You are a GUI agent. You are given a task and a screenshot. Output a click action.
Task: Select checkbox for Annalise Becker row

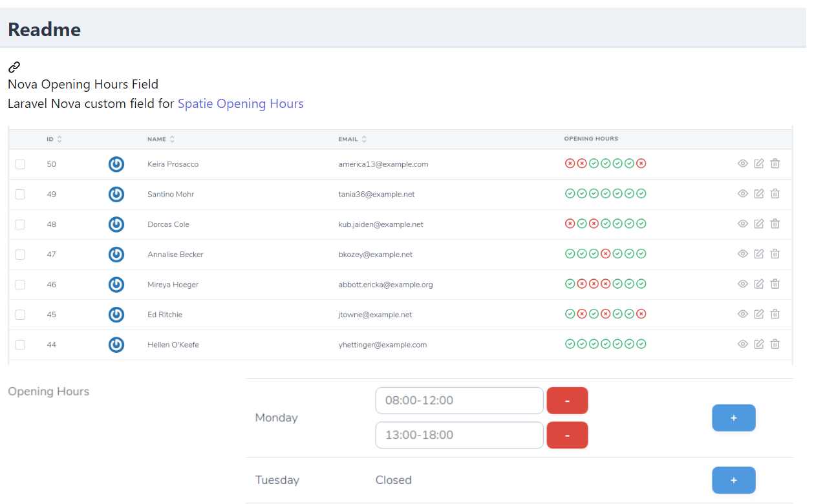pos(20,255)
